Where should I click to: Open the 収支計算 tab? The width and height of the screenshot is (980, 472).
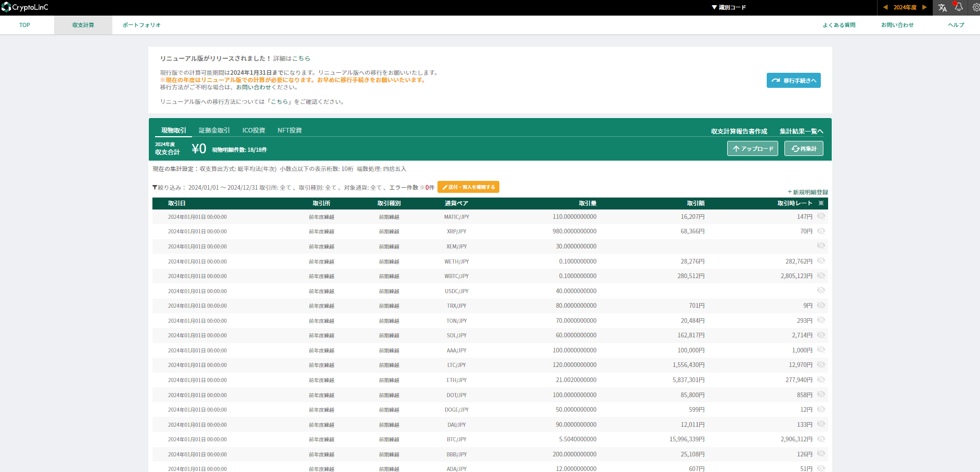(83, 25)
